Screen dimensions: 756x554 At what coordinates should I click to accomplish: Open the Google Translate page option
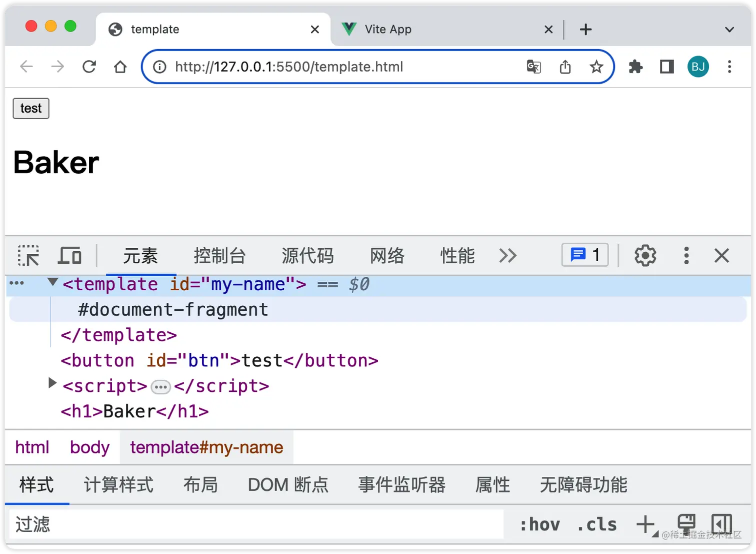click(x=533, y=67)
